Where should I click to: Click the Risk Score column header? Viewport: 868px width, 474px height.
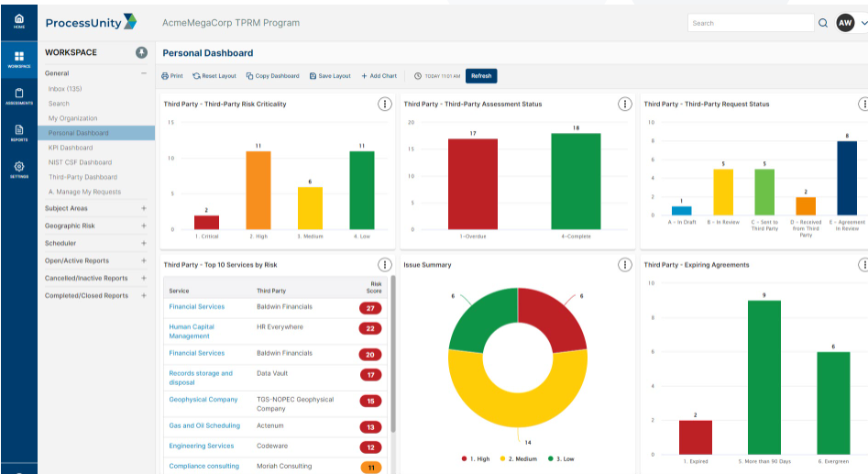click(x=375, y=287)
